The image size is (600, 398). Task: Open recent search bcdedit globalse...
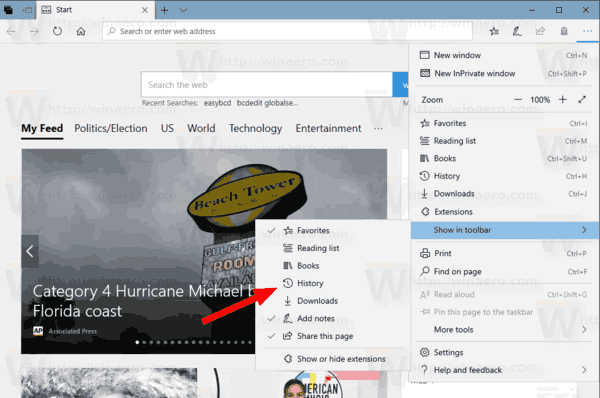267,103
